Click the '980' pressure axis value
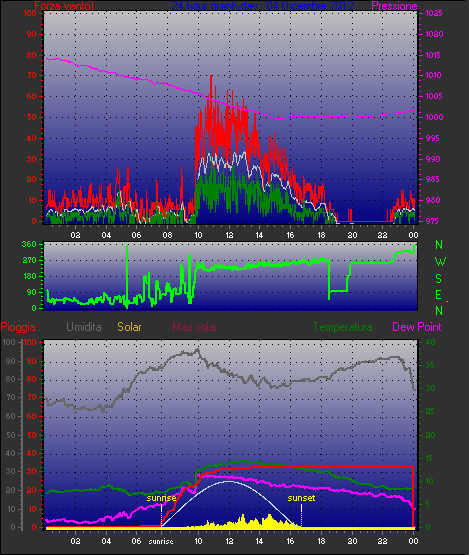Screen dimensions: 469x555 pyautogui.click(x=433, y=200)
